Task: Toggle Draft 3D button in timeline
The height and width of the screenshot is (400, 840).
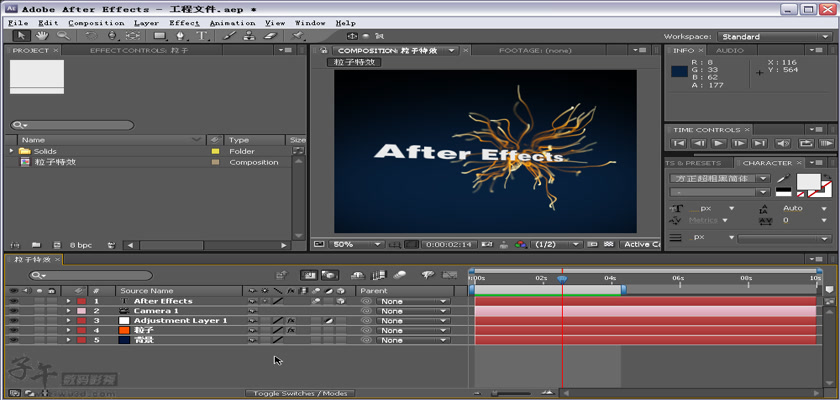Action: click(329, 275)
